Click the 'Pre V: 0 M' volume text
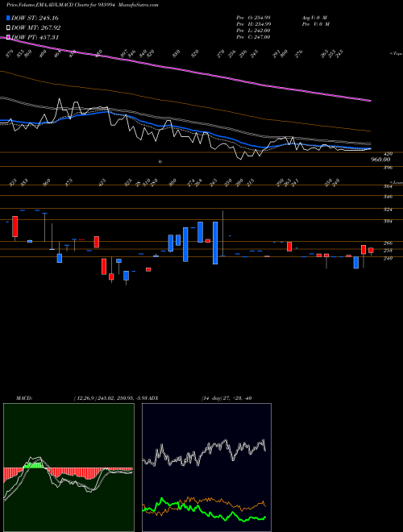Image resolution: width=403 pixels, height=532 pixels. coord(315,24)
